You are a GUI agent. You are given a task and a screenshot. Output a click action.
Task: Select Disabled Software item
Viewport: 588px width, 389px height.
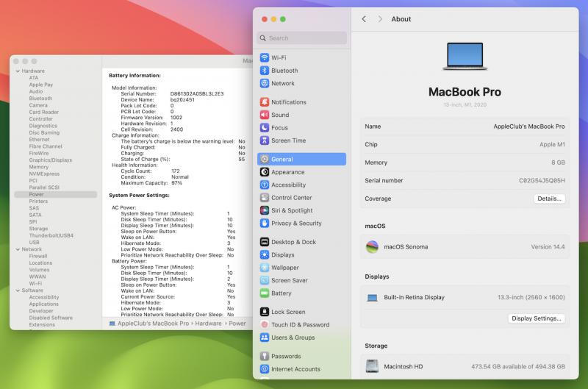point(51,318)
